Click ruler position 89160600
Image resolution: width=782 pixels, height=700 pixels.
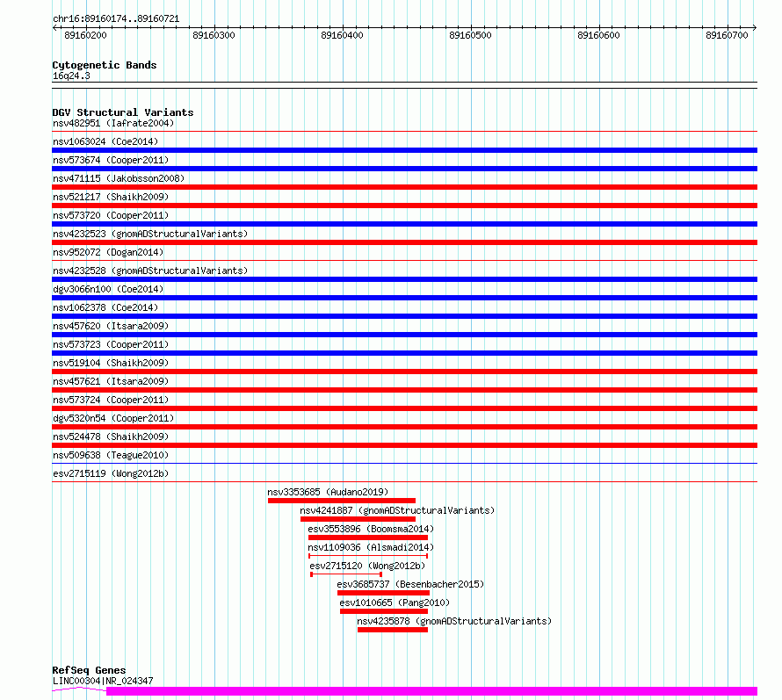point(598,35)
